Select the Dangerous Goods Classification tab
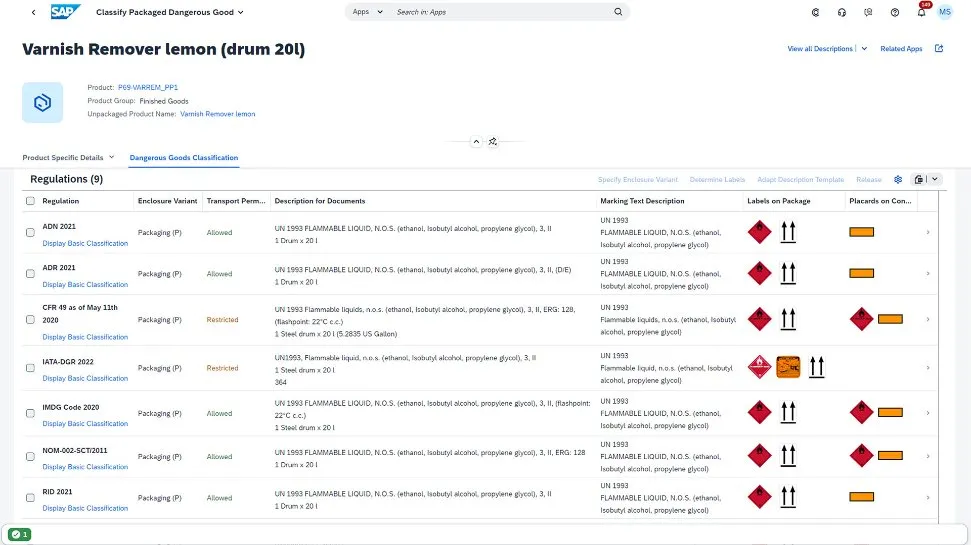Screen dimensions: 971x545 click(x=183, y=158)
